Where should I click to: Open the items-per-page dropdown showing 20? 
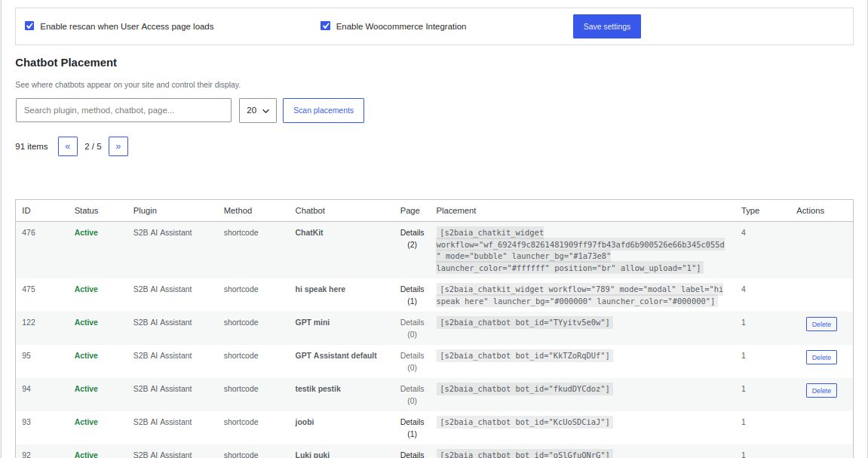258,110
